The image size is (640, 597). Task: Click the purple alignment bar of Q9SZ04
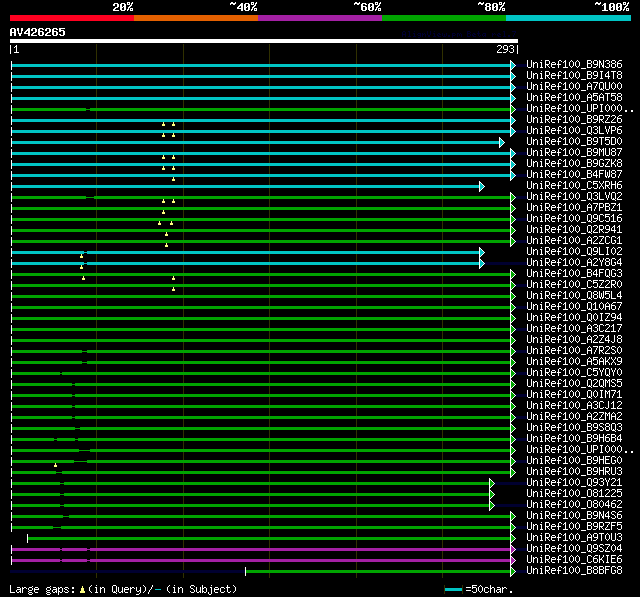click(261, 550)
